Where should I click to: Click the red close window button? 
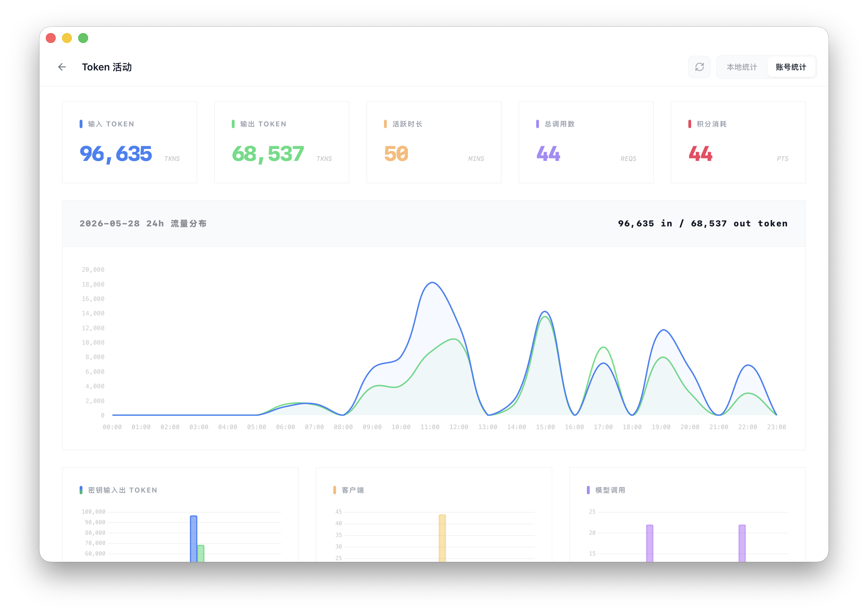(x=51, y=38)
